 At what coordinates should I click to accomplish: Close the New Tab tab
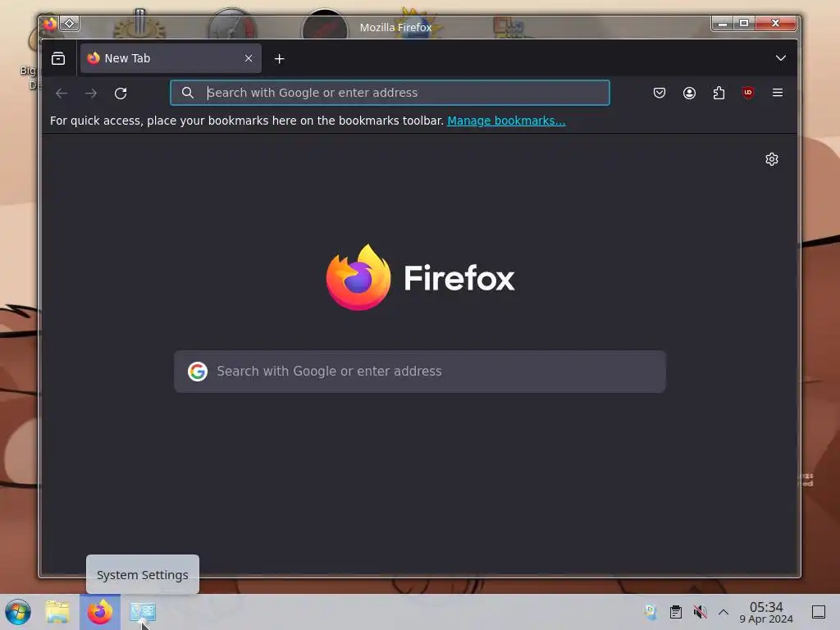[x=249, y=58]
